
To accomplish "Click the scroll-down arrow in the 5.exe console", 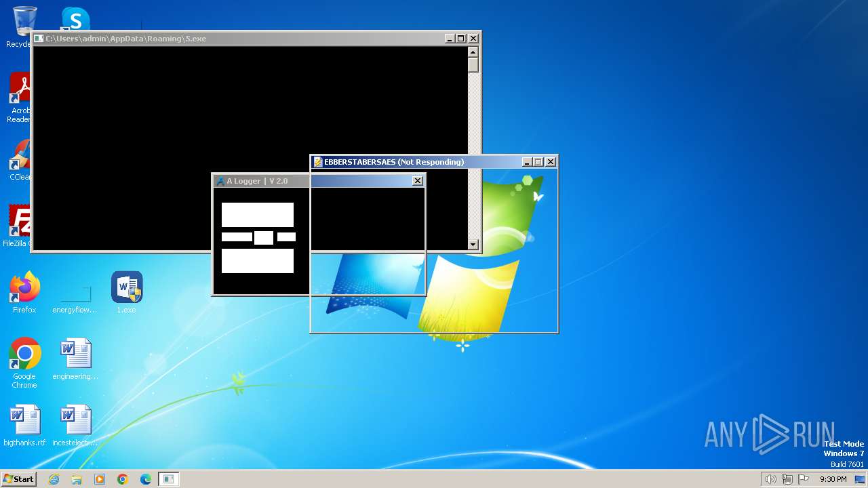I will pos(473,245).
